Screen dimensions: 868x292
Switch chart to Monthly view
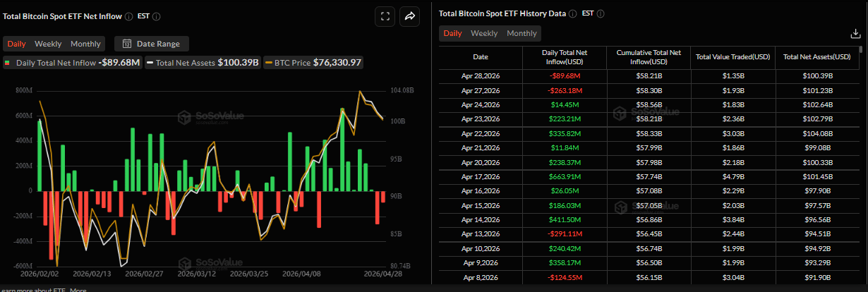click(85, 44)
